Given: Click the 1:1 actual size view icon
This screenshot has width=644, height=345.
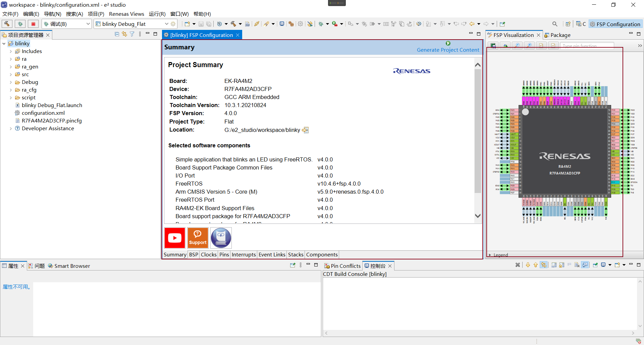Looking at the screenshot, I should [x=541, y=45].
